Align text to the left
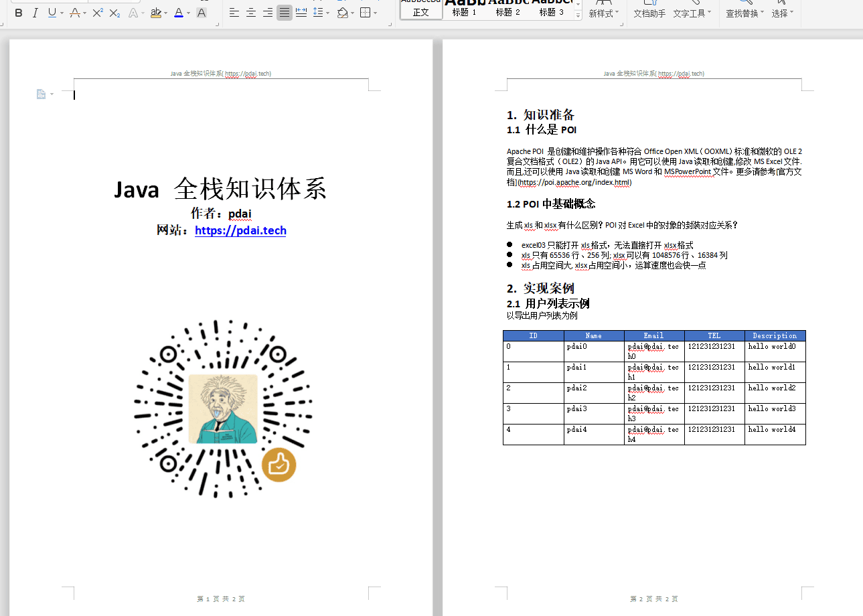 coord(234,13)
